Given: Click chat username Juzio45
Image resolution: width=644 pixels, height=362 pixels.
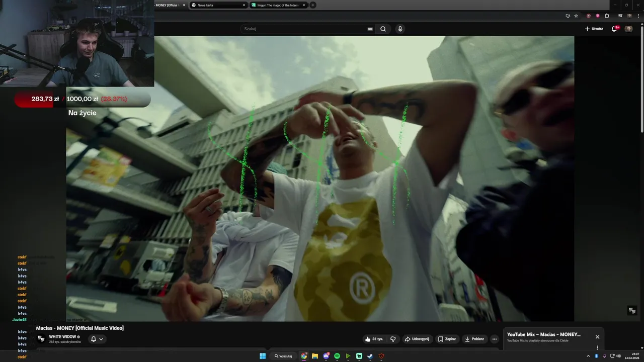Looking at the screenshot, I should 20,320.
